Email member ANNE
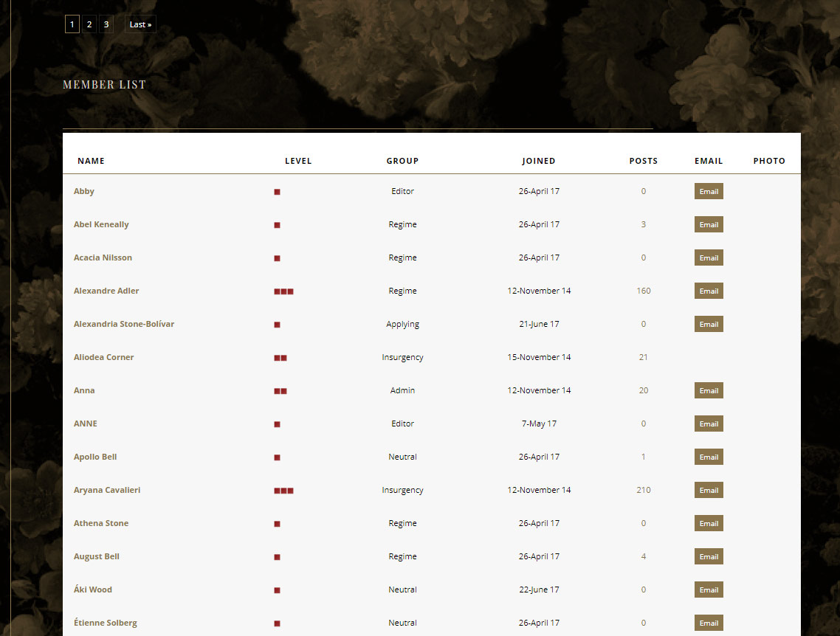Viewport: 840px width, 636px height. click(x=709, y=424)
